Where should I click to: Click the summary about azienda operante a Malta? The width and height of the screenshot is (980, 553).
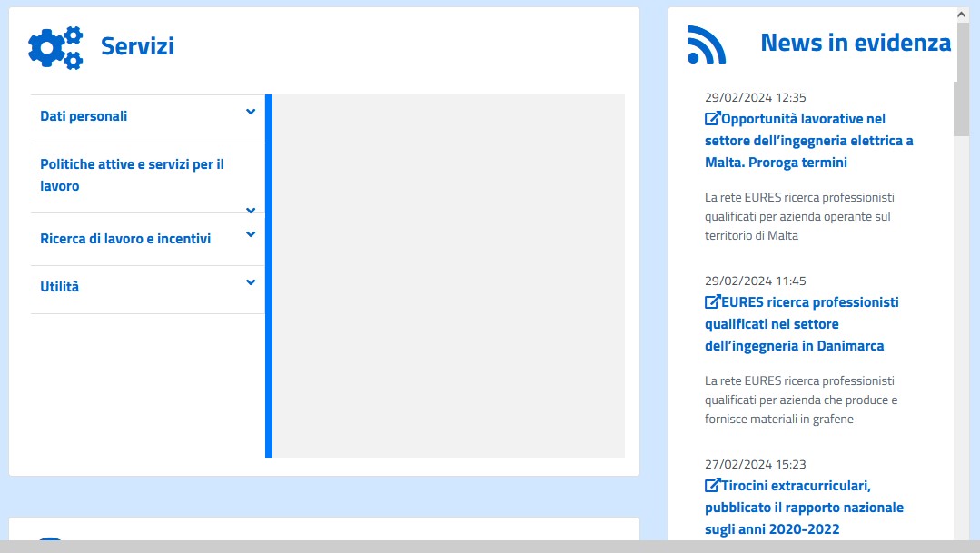[x=799, y=216]
